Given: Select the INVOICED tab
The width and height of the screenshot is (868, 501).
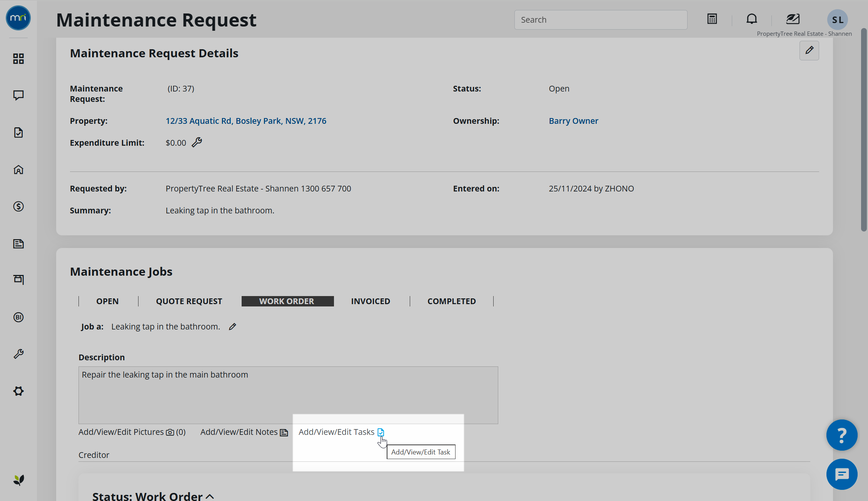Looking at the screenshot, I should click(371, 301).
